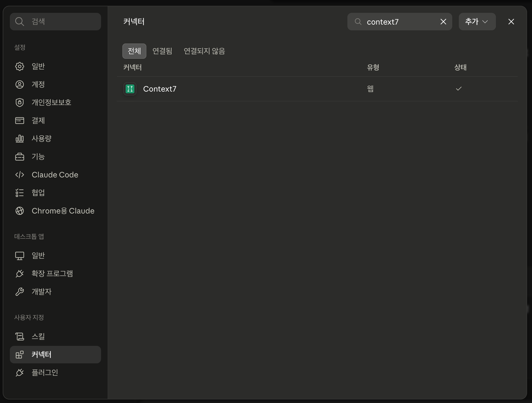
Task: Switch to the 전체 tab
Action: point(134,51)
